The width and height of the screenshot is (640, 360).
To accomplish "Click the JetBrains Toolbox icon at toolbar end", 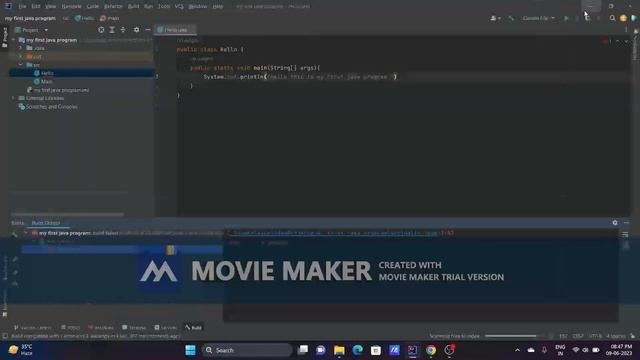I will coord(634,18).
